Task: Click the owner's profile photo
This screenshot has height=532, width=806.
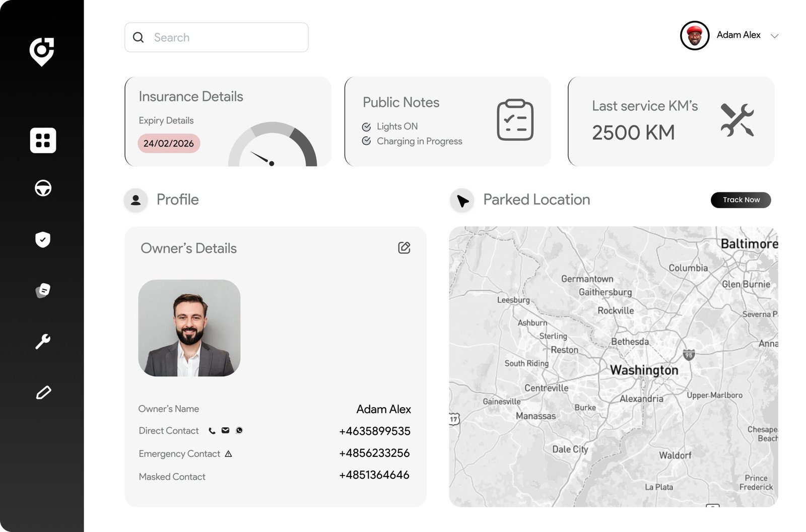Action: (189, 328)
